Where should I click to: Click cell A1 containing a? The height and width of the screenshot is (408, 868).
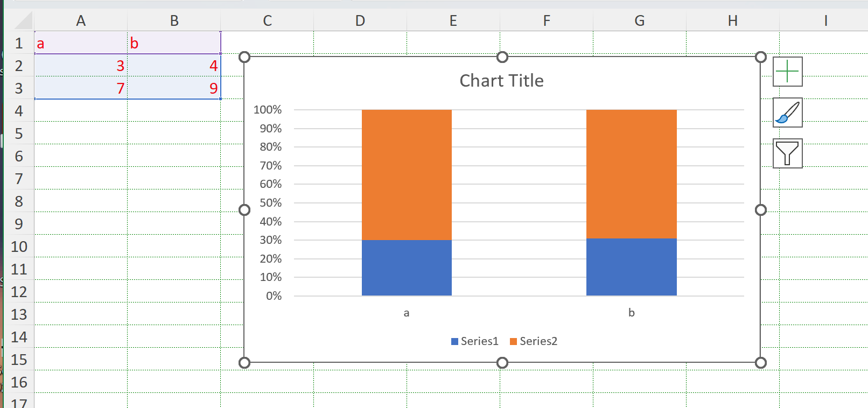(x=81, y=43)
